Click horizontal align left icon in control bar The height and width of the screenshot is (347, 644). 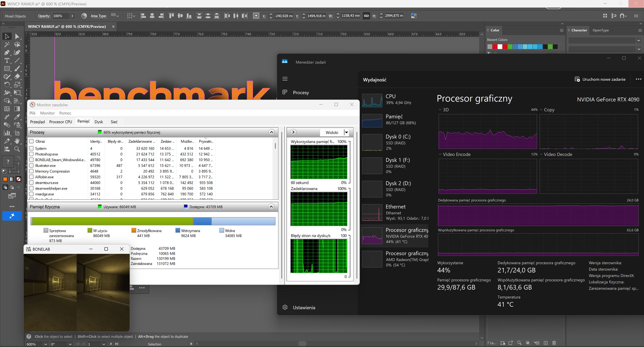143,16
